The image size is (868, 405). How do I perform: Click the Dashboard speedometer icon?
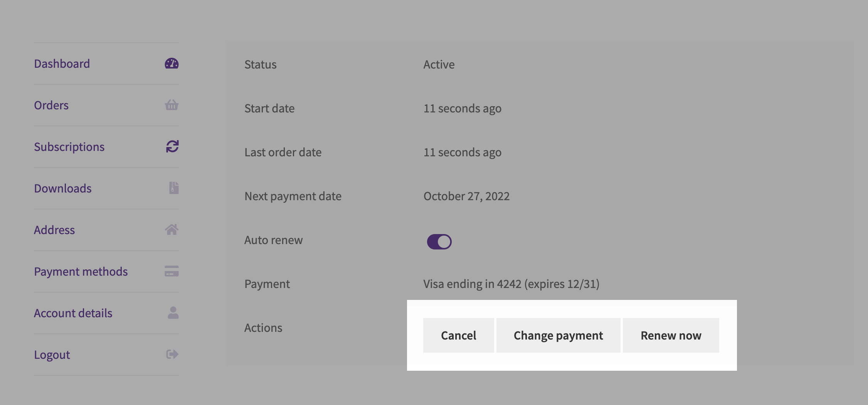[171, 64]
